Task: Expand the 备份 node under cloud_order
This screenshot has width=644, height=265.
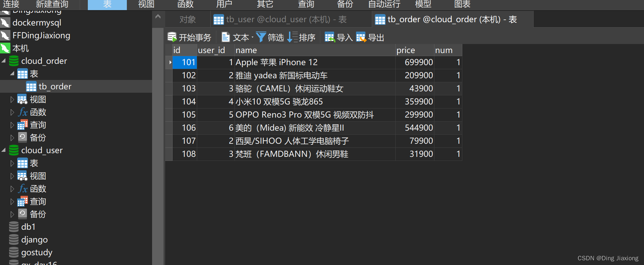Action: tap(12, 138)
